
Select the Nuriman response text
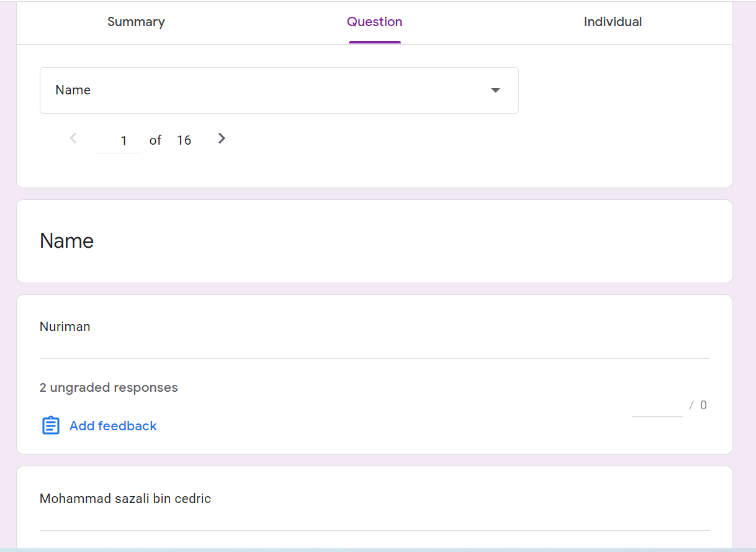[65, 327]
